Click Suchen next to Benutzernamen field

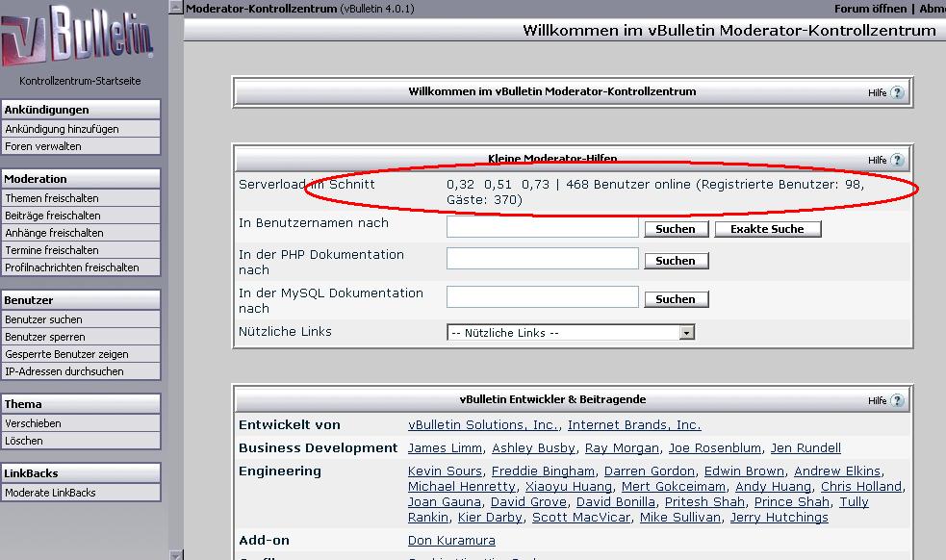[677, 229]
